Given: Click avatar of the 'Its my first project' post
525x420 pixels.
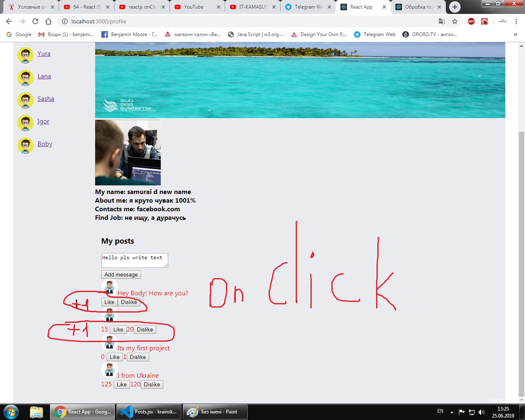Looking at the screenshot, I should (109, 343).
